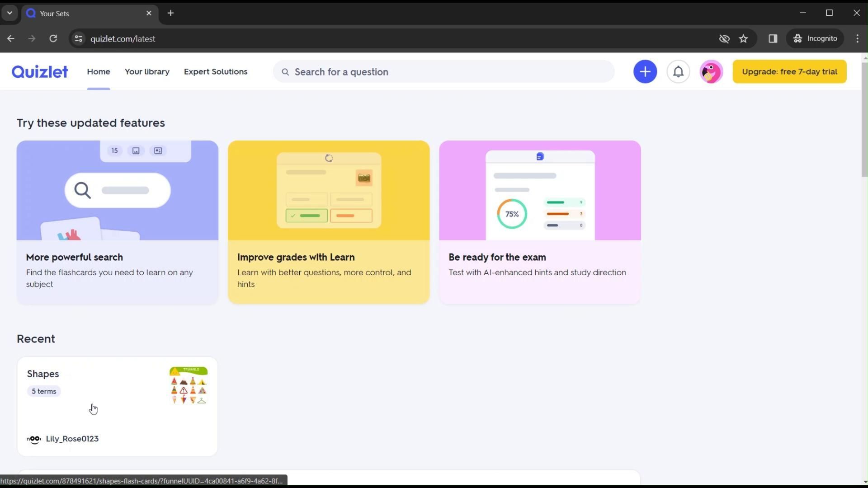Click the Incognito profile button
Viewport: 868px width, 488px height.
(x=816, y=39)
